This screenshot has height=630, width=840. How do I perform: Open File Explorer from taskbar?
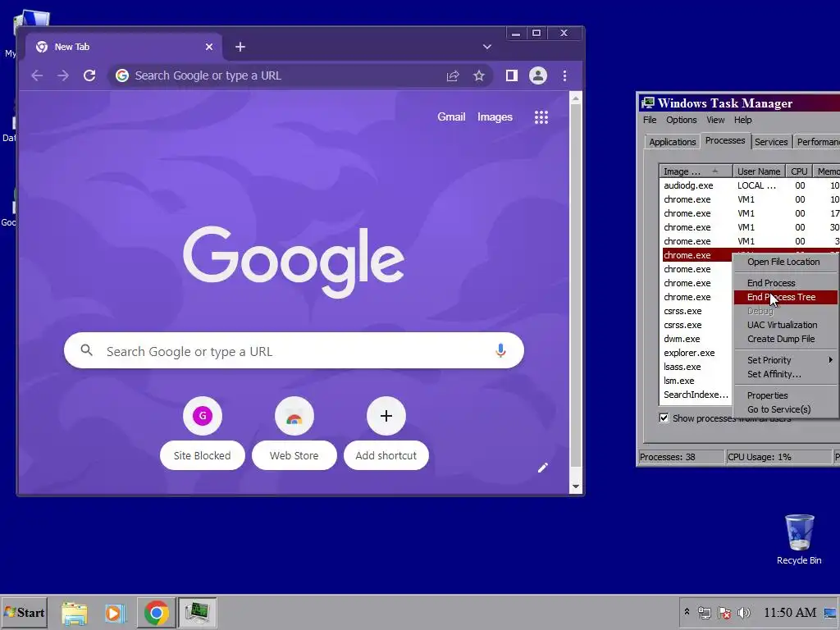coord(75,613)
